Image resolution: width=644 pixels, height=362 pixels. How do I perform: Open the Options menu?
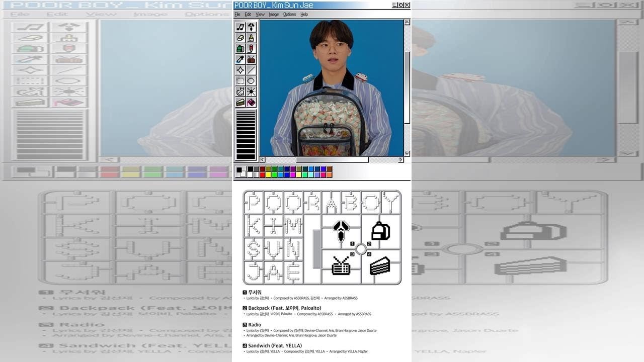pos(290,15)
